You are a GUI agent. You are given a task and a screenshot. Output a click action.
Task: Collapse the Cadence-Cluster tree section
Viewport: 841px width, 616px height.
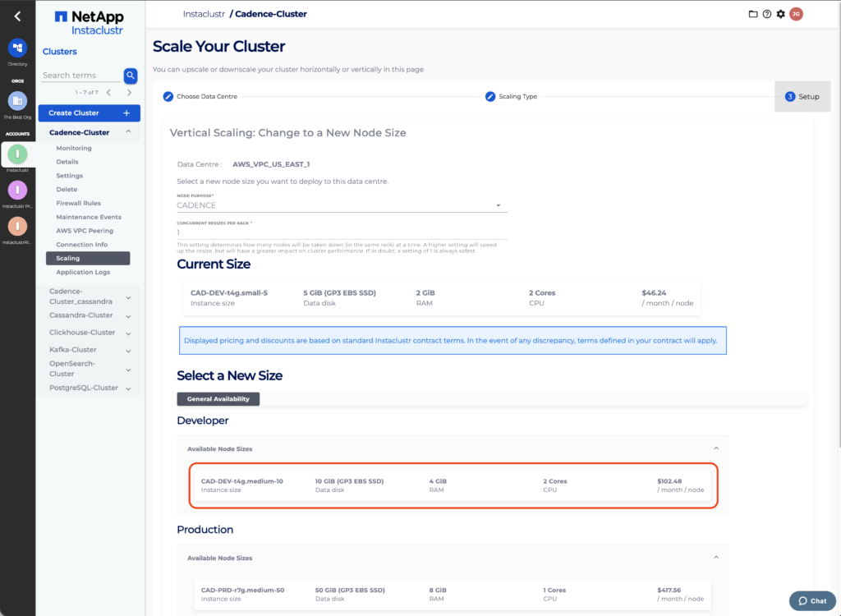click(x=128, y=132)
